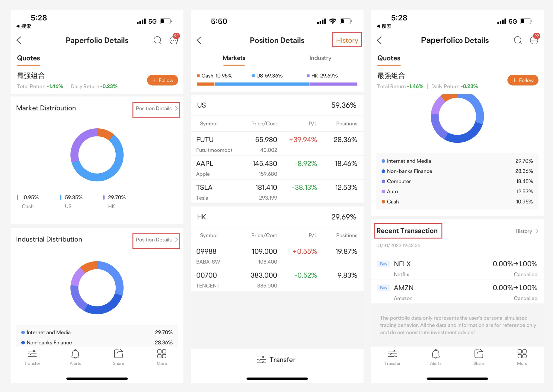Open Position Details link beside Industrial Distribution

coord(156,240)
